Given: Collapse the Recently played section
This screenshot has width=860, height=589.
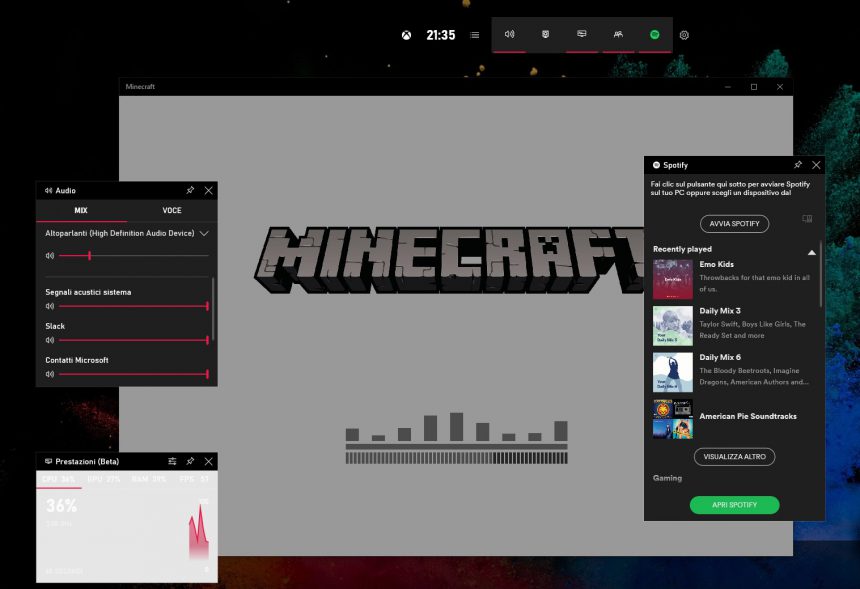Looking at the screenshot, I should 812,253.
